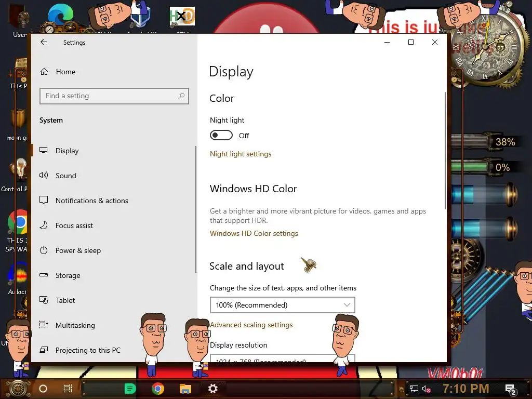Viewport: 532px width, 399px height.
Task: Open the Storage settings page
Action: click(x=68, y=275)
